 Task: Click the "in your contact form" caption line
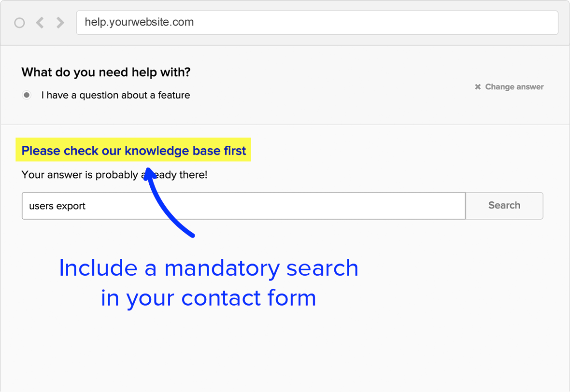tap(208, 298)
